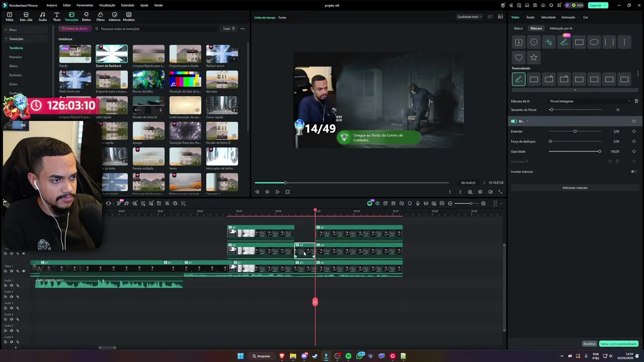Open the Ferramentas menu

pyautogui.click(x=85, y=5)
